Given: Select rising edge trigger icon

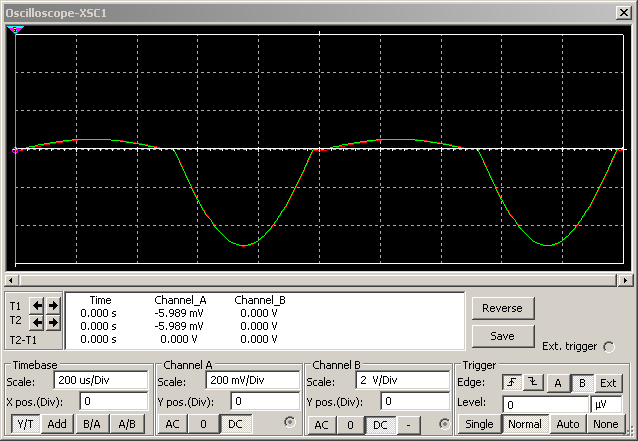Looking at the screenshot, I should click(x=511, y=383).
